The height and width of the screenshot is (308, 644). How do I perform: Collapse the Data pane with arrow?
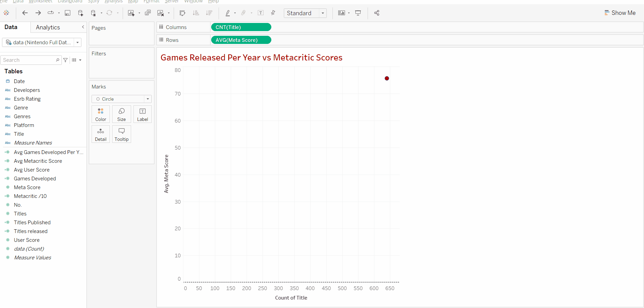[83, 27]
